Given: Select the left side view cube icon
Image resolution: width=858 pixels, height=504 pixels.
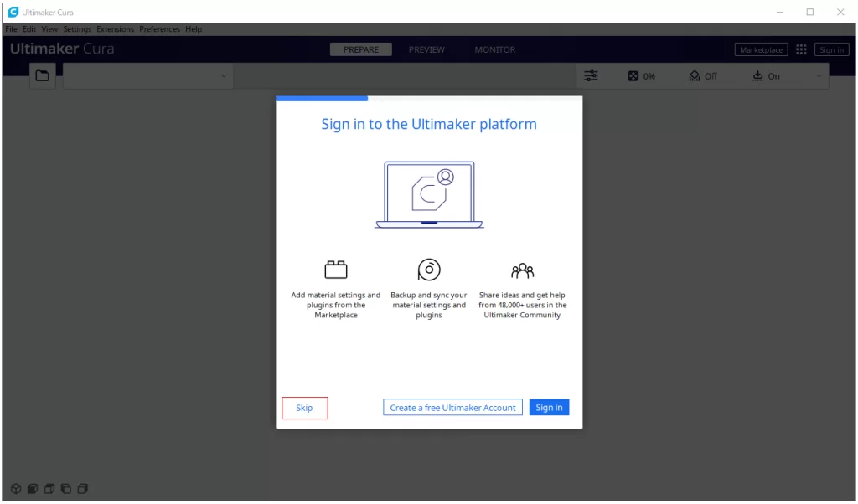Looking at the screenshot, I should pyautogui.click(x=66, y=489).
